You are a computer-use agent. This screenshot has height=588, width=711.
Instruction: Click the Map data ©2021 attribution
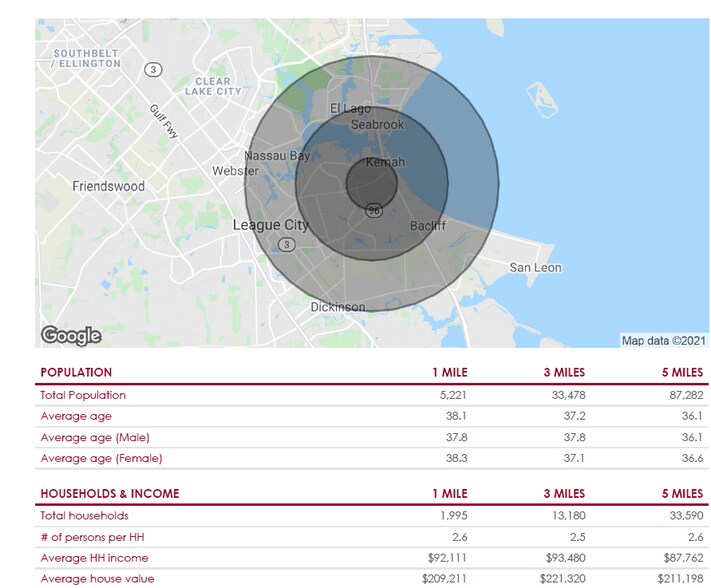click(x=663, y=340)
